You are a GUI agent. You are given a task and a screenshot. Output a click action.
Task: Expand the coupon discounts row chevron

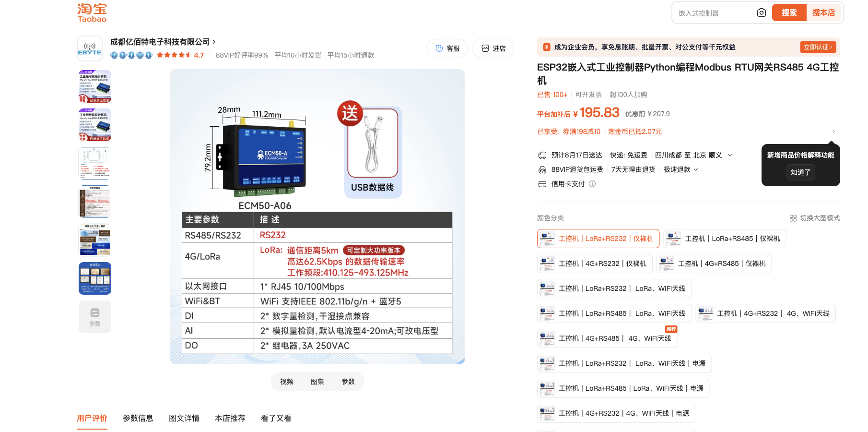[833, 132]
